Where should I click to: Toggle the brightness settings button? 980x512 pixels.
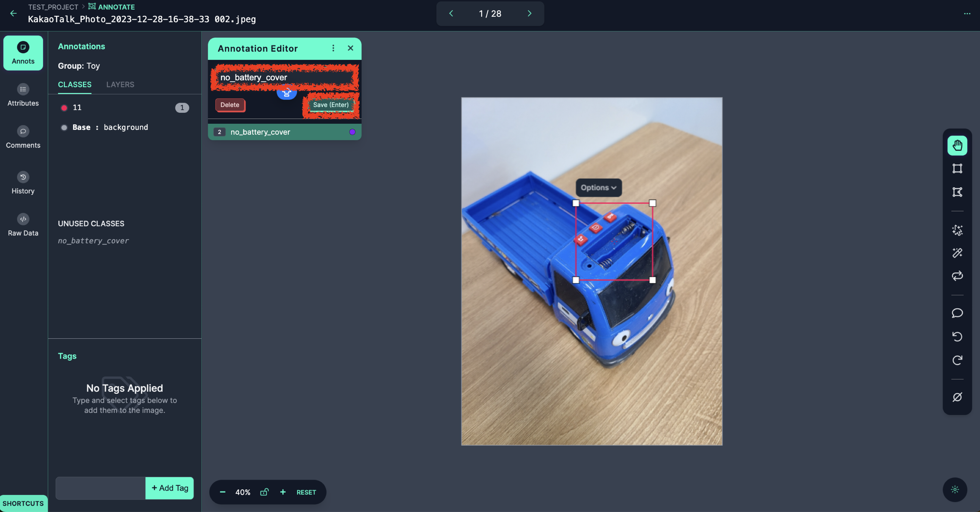click(955, 490)
